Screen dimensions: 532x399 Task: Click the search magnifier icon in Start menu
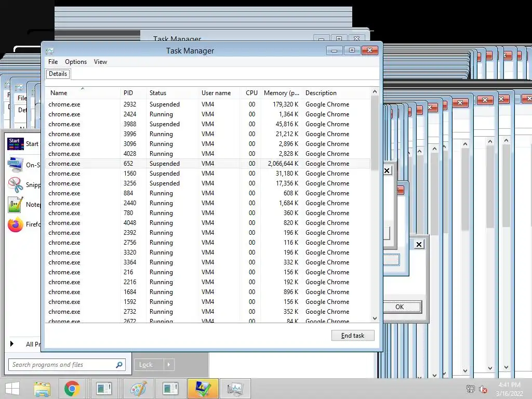[119, 365]
